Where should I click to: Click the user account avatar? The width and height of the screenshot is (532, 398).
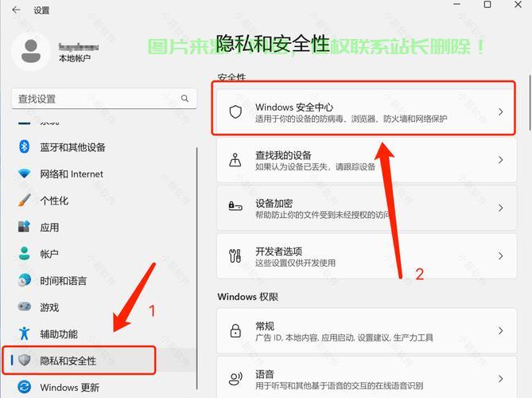point(31,52)
